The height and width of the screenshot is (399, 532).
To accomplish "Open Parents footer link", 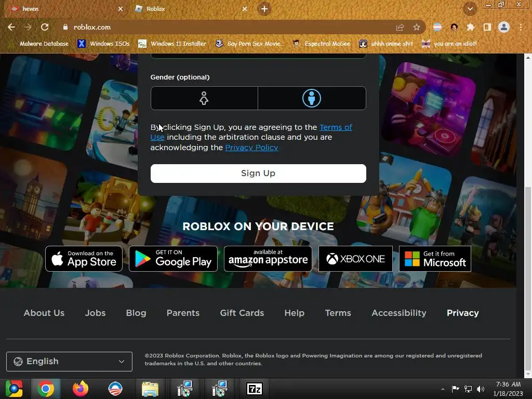I will pyautogui.click(x=183, y=313).
